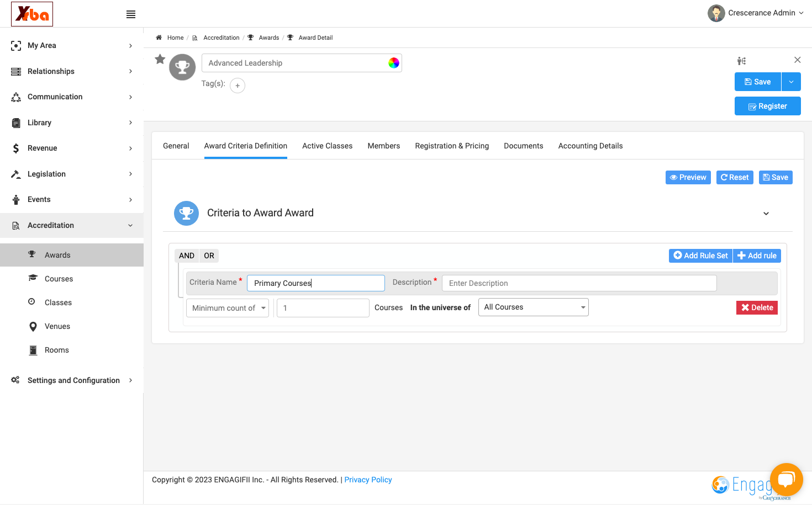Open the Active Classes tab
Viewport: 812px width, 505px height.
[x=328, y=146]
